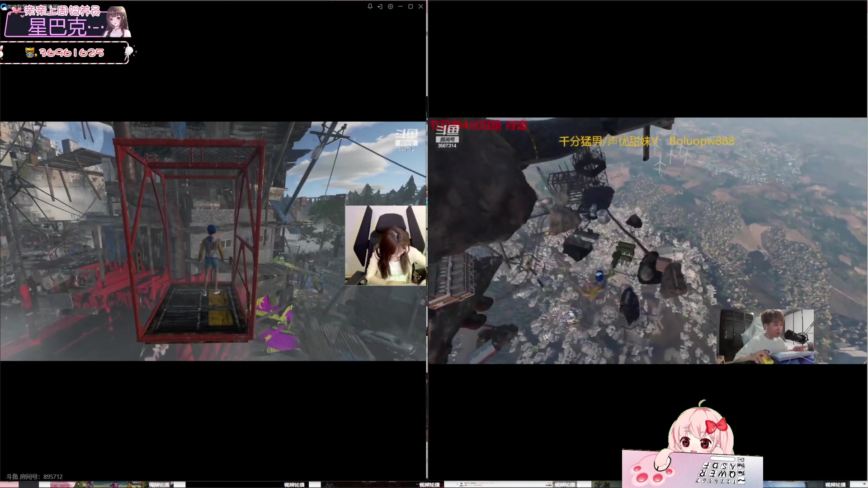Click the room number 3567314 watermark text

click(x=447, y=146)
